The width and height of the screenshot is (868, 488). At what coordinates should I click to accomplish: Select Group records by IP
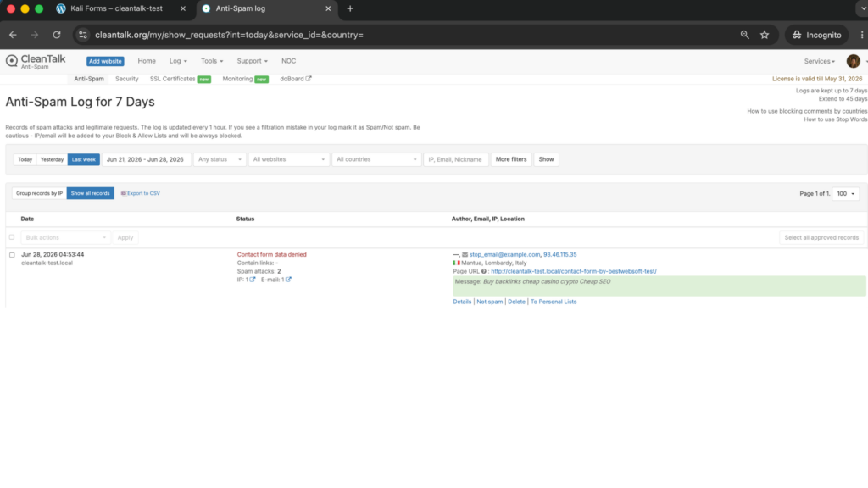(39, 193)
